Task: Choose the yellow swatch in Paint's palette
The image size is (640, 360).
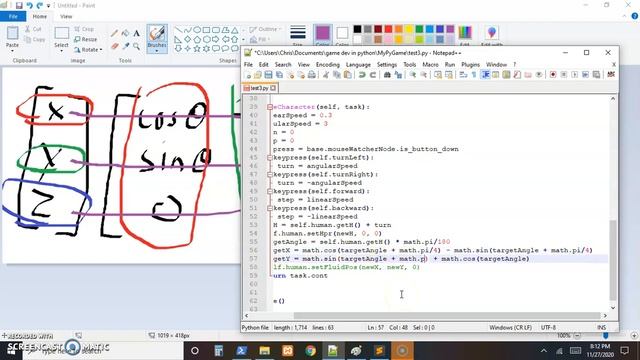Action: [x=409, y=29]
